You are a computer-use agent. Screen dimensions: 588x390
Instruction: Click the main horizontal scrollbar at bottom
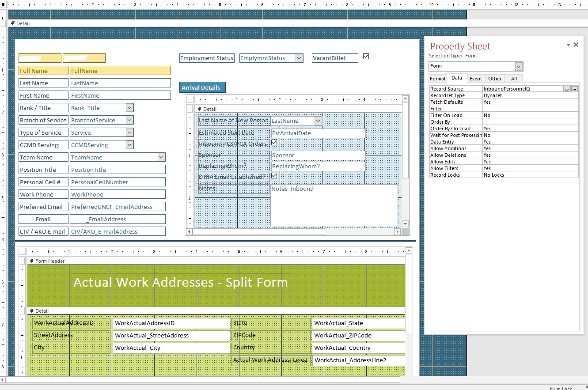pos(203,379)
